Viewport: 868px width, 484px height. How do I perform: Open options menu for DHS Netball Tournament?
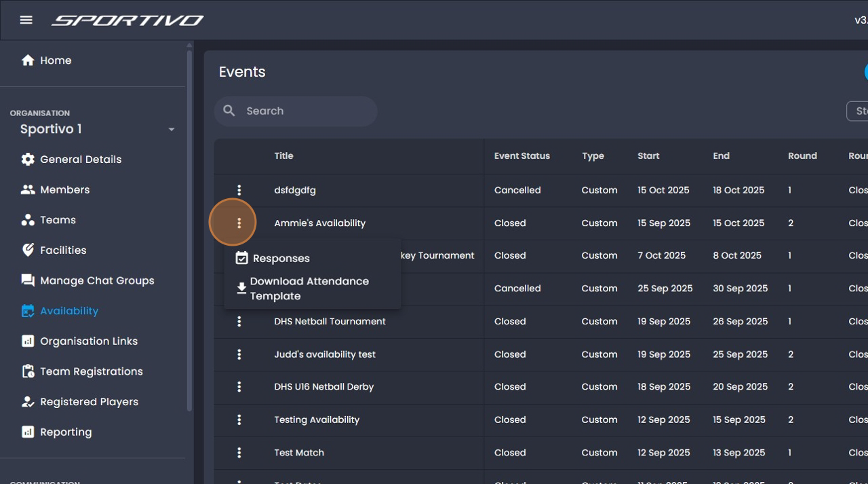pyautogui.click(x=239, y=321)
